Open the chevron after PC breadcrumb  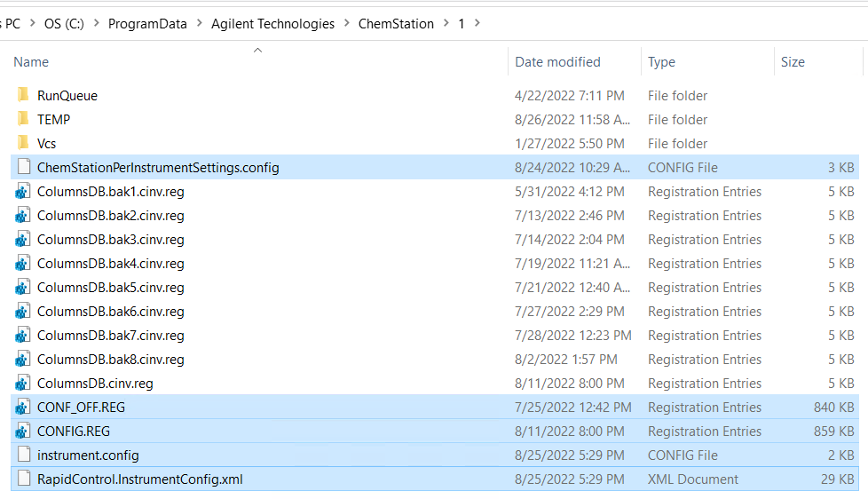(33, 23)
